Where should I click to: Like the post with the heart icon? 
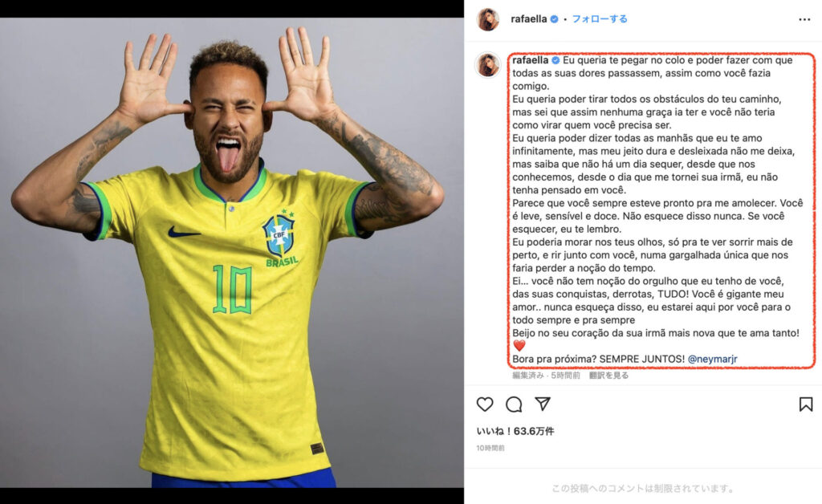coord(485,404)
